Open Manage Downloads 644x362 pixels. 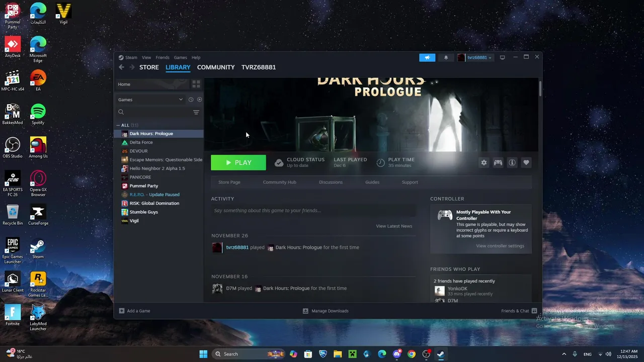coord(326,311)
